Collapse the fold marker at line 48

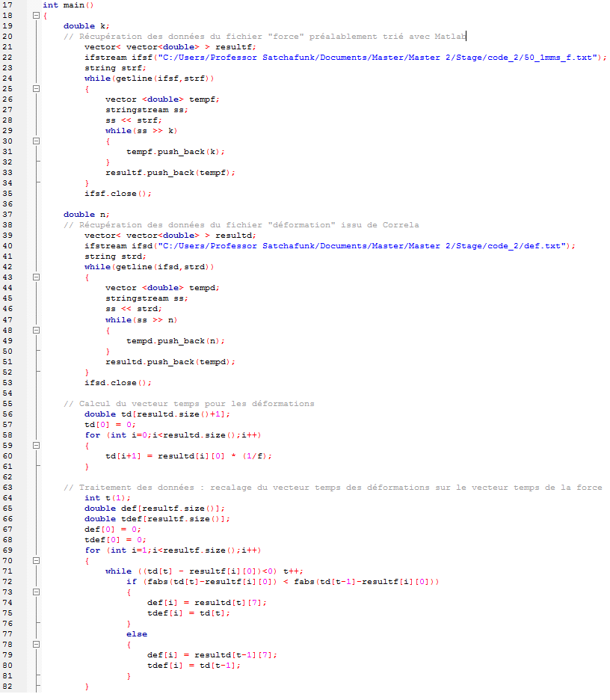pos(36,331)
